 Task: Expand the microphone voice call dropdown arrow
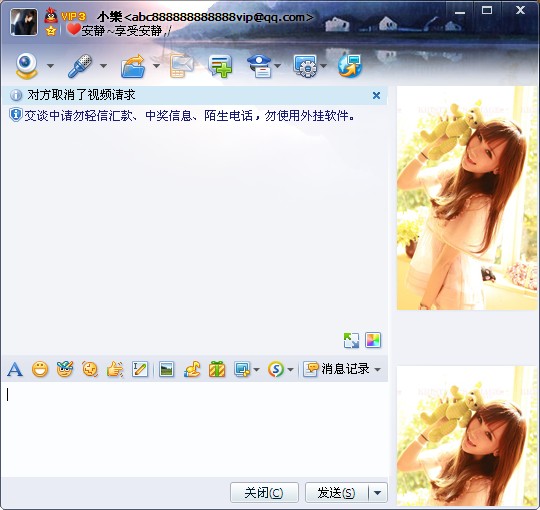103,66
